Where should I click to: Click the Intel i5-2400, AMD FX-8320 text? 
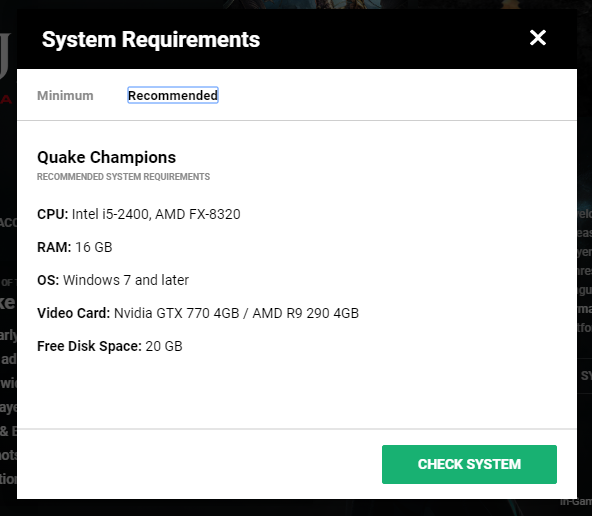pos(156,214)
